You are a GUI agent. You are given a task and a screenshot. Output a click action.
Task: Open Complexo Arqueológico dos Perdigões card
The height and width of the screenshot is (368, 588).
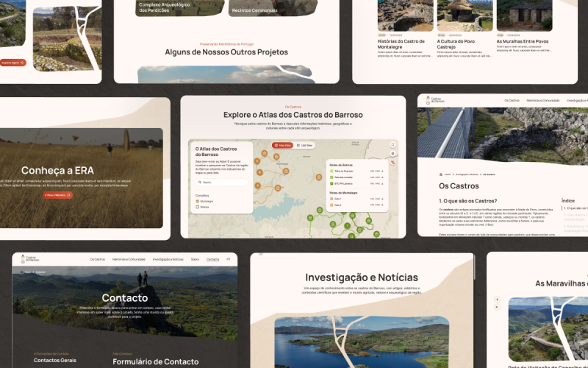(179, 8)
